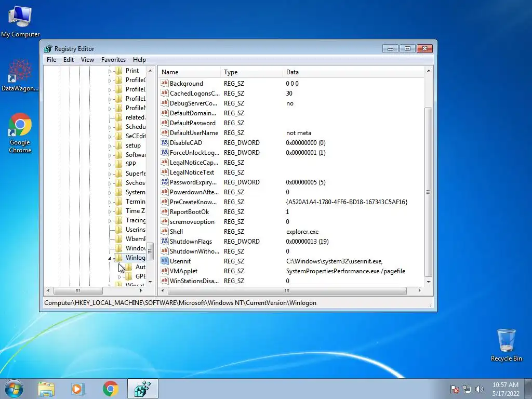532x399 pixels.
Task: Expand the Svchost key node
Action: coord(110,183)
